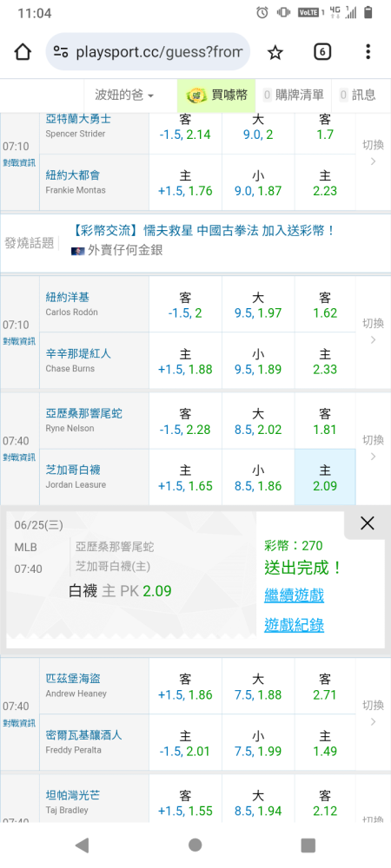Screen dimensions: 391x868
Task: Expand 切換 for Yankees vs Reds game
Action: click(x=374, y=331)
